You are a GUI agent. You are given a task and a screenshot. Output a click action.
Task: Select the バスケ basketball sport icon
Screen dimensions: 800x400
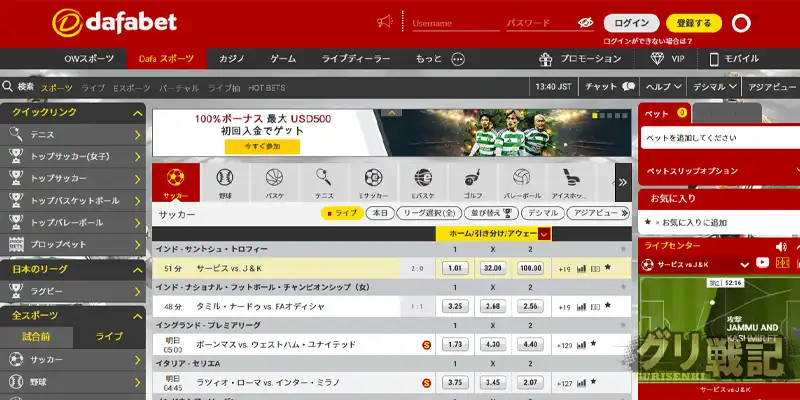tap(274, 183)
